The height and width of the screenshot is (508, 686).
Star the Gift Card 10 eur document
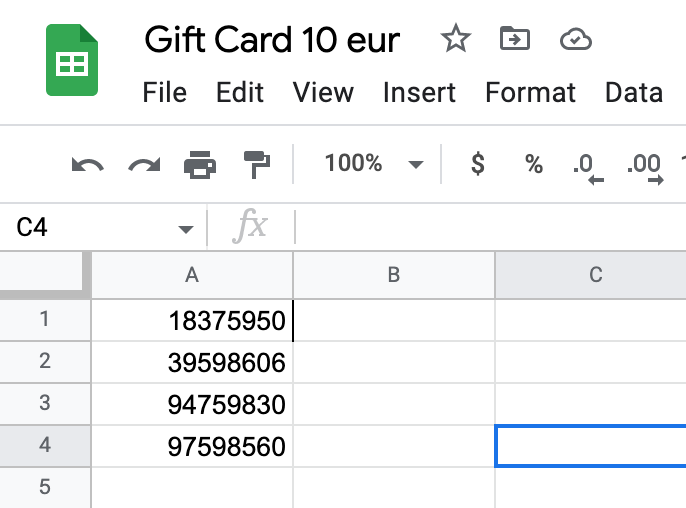click(455, 40)
